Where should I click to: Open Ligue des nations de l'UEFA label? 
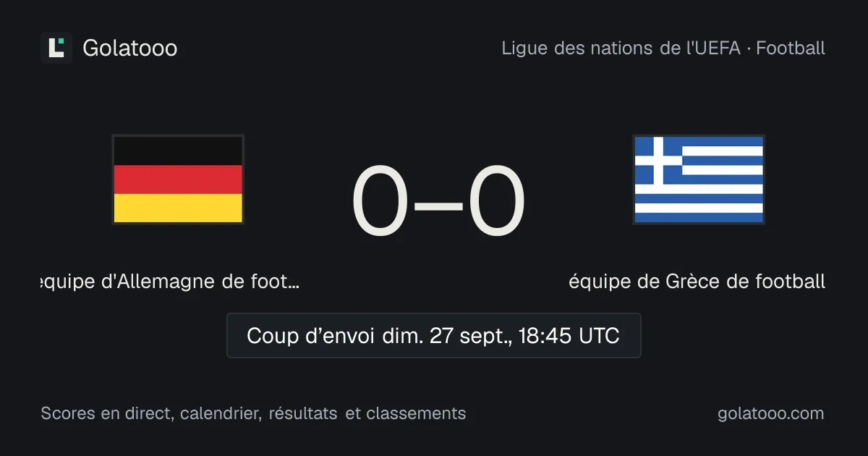click(x=621, y=48)
